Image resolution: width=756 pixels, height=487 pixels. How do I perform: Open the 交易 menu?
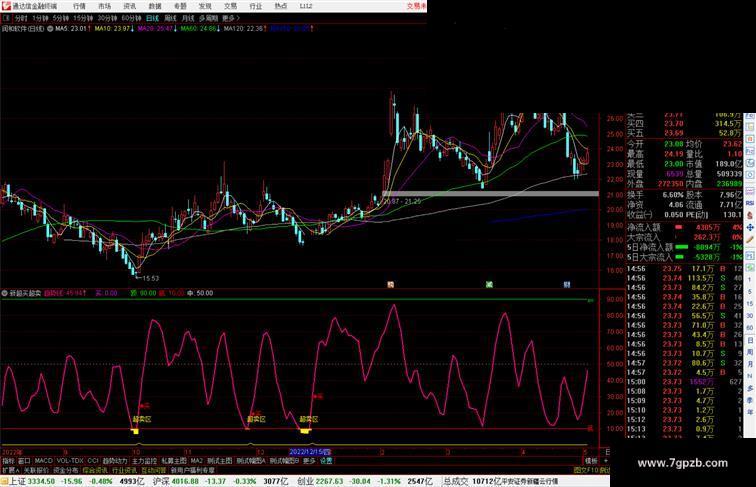click(230, 6)
